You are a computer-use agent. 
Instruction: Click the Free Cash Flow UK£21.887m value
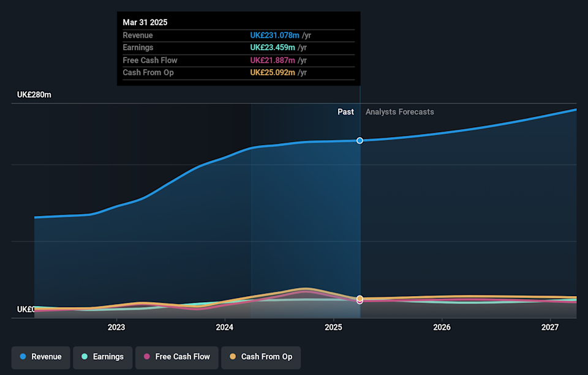[x=273, y=60]
